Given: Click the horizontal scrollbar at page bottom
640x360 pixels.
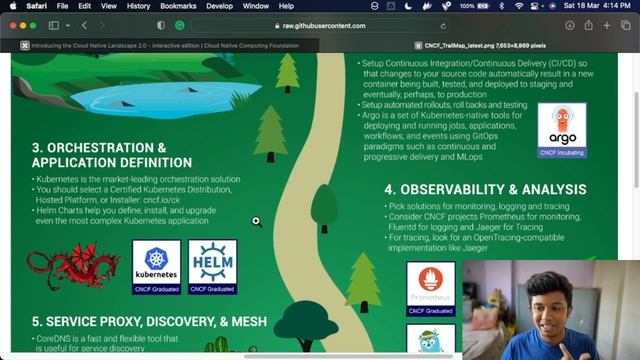Looking at the screenshot, I should click(349, 356).
